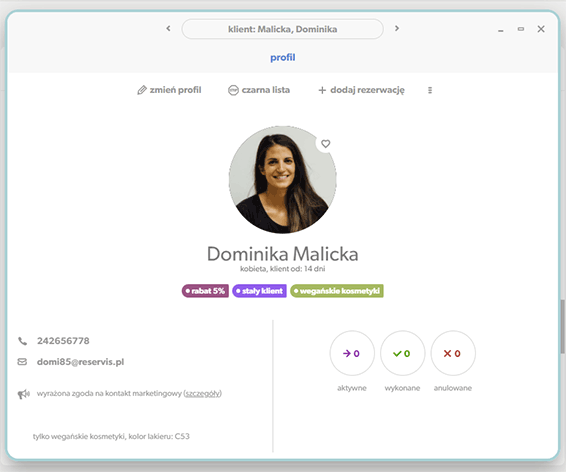Open the szczegóły link
Viewport: 566px width, 472px height.
pyautogui.click(x=203, y=393)
